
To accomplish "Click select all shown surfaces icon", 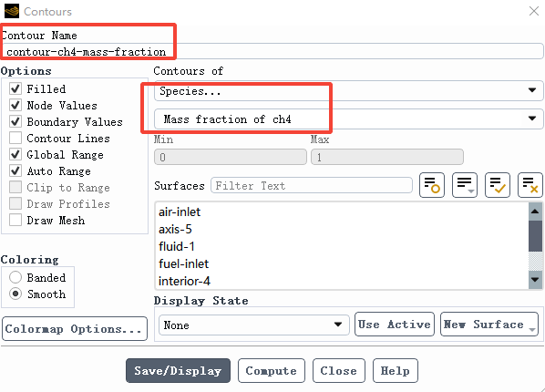I will tap(498, 185).
